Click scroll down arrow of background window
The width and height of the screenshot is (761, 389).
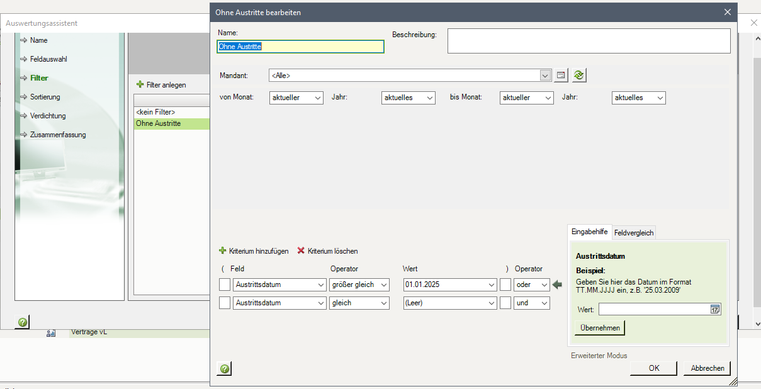coord(758,324)
